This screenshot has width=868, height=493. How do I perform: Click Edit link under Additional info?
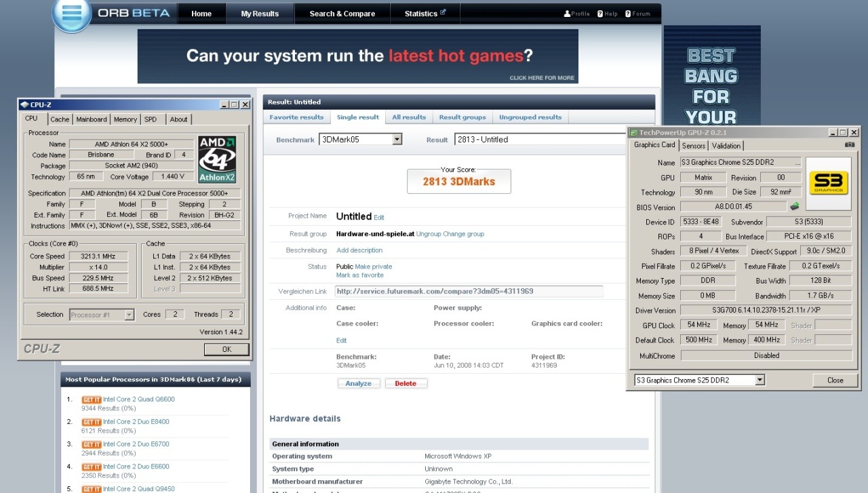342,340
